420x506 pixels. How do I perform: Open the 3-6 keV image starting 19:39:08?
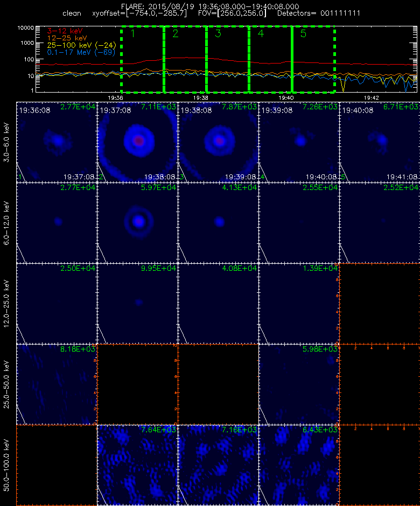[299, 142]
